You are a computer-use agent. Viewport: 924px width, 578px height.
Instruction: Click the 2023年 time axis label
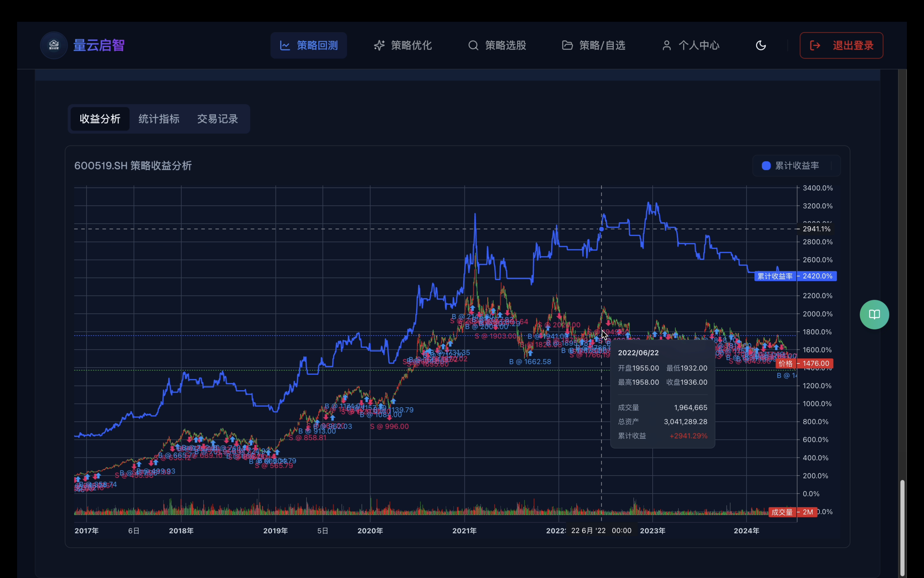pyautogui.click(x=653, y=531)
